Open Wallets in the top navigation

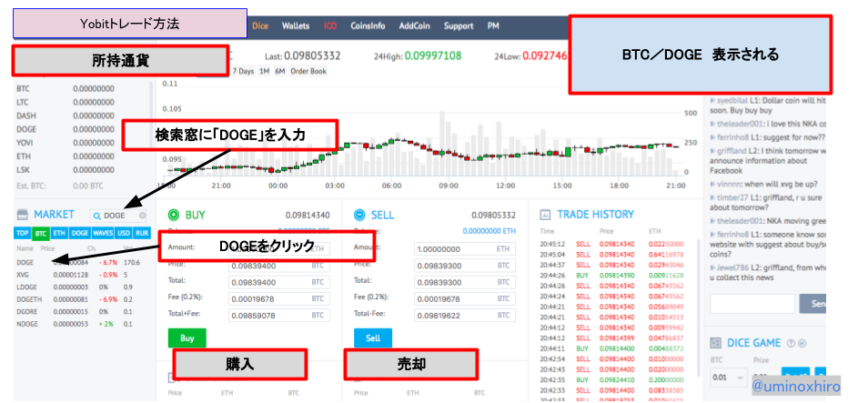295,25
